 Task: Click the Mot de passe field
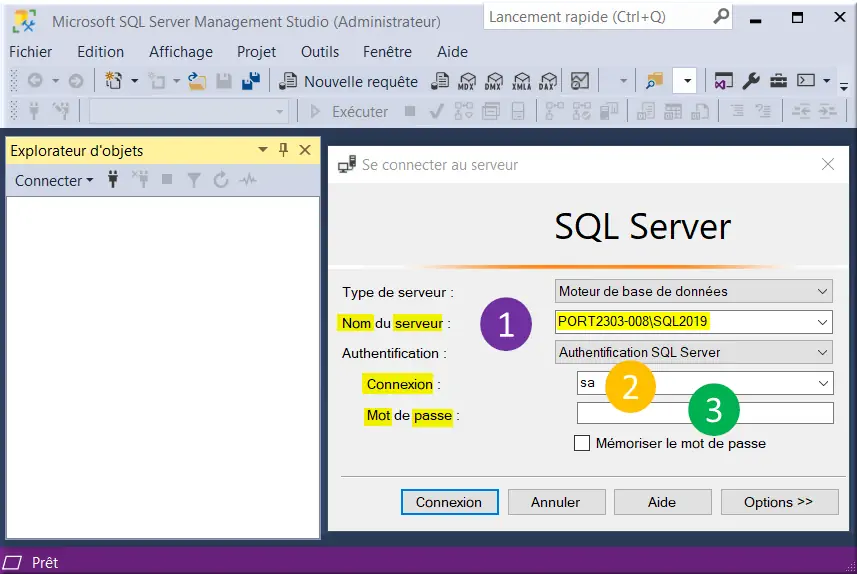(705, 413)
